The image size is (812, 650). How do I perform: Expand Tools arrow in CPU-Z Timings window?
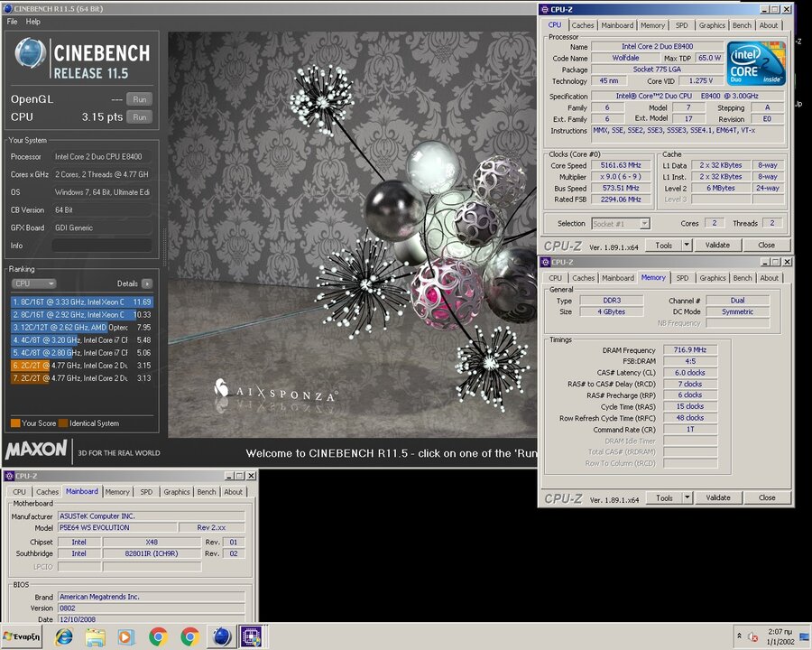(x=687, y=497)
